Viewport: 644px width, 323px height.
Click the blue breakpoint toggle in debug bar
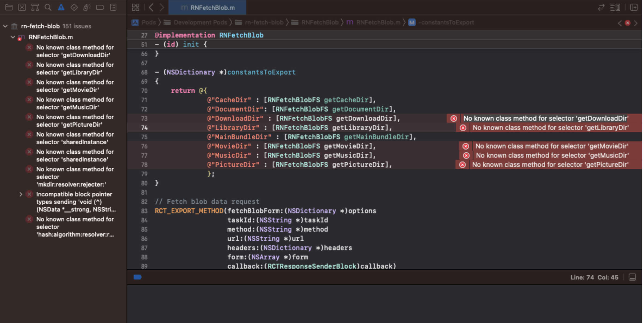pos(137,277)
